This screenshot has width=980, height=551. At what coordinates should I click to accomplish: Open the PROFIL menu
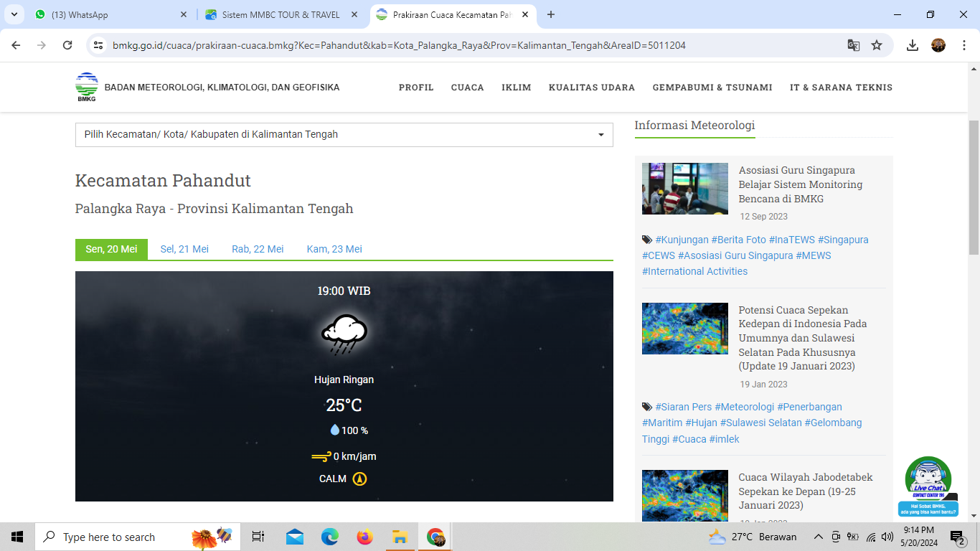416,88
